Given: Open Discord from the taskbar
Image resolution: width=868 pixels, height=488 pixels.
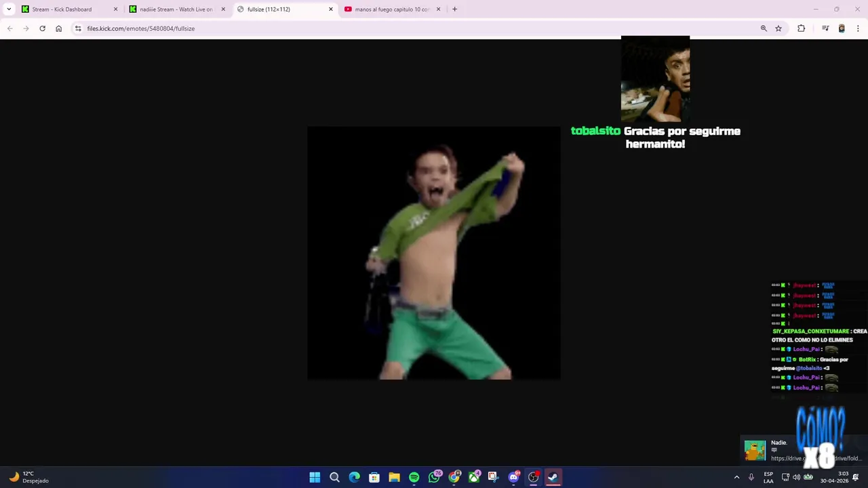Looking at the screenshot, I should pos(513,477).
